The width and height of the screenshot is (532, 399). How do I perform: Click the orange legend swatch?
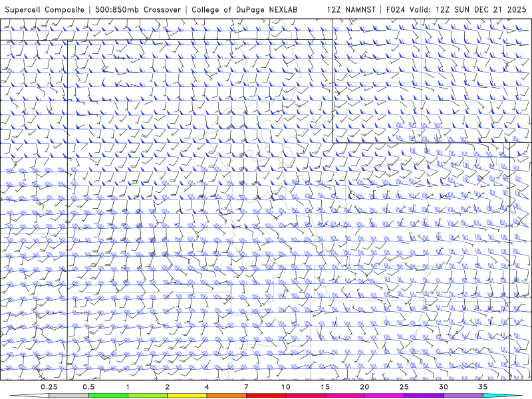226,396
